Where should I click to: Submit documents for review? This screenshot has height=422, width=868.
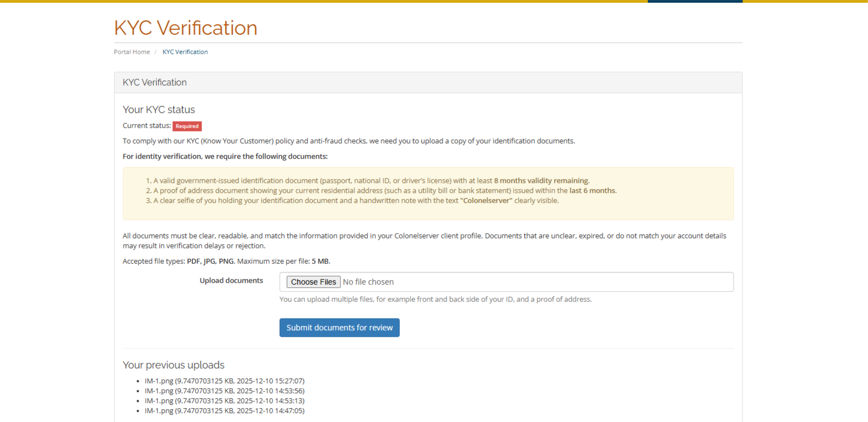click(x=339, y=328)
